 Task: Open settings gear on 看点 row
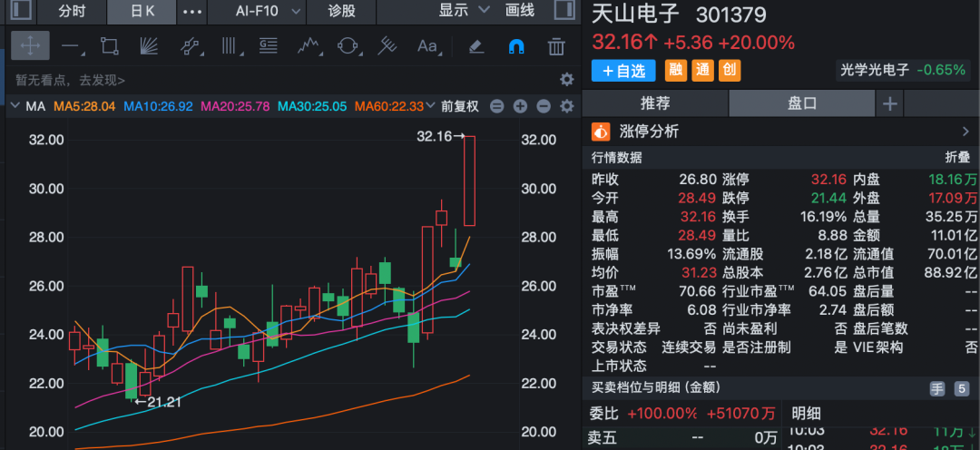(x=567, y=79)
